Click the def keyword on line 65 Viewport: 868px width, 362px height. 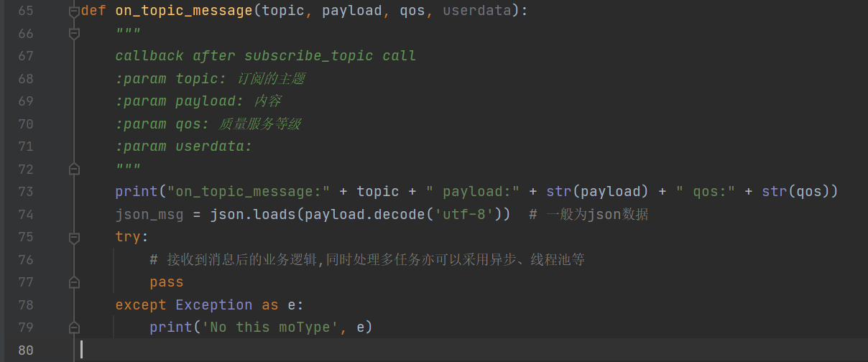pos(93,11)
